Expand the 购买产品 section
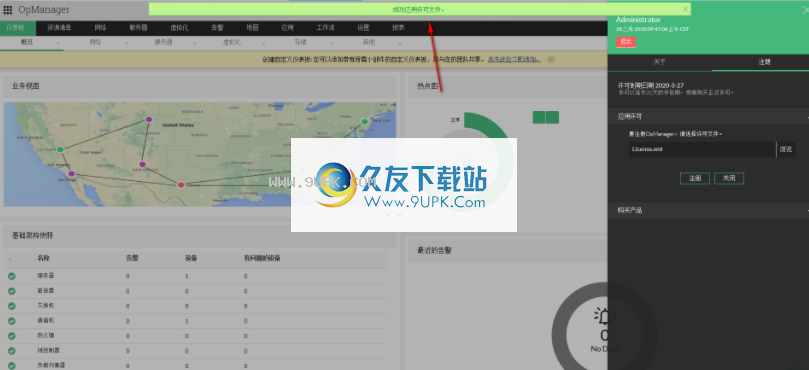809x370 pixels. (x=807, y=211)
